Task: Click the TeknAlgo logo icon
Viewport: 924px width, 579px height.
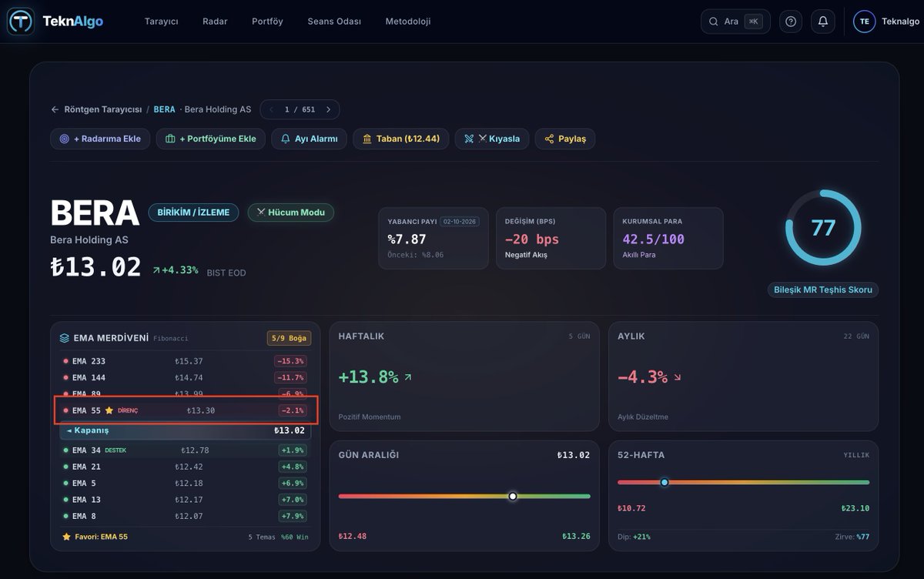Action: pyautogui.click(x=21, y=22)
